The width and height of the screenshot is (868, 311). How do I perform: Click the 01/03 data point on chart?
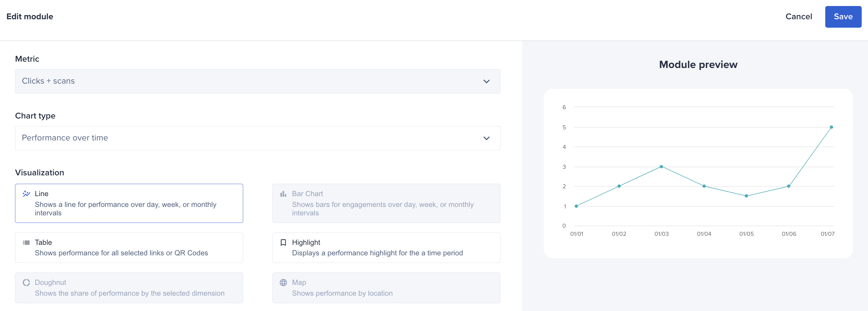(x=661, y=167)
